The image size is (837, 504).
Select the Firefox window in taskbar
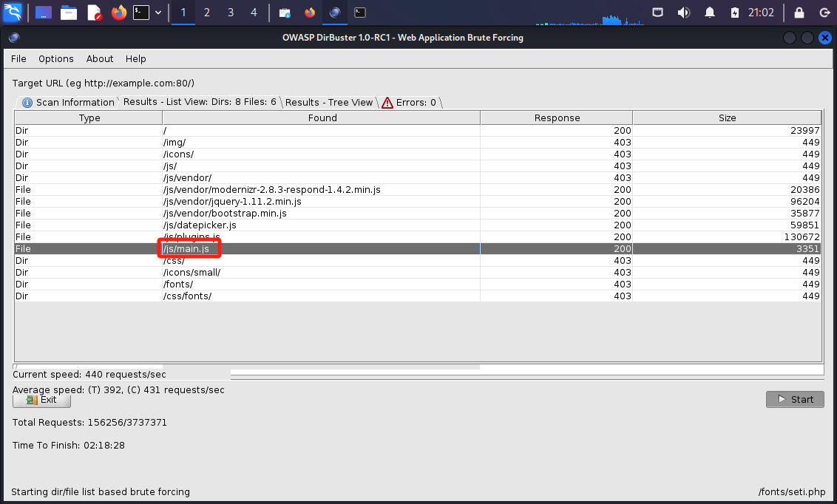310,13
